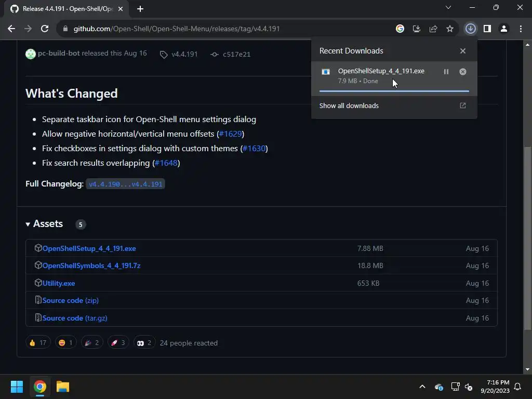The width and height of the screenshot is (532, 399).
Task: Click the install app icon in address bar
Action: 417,29
